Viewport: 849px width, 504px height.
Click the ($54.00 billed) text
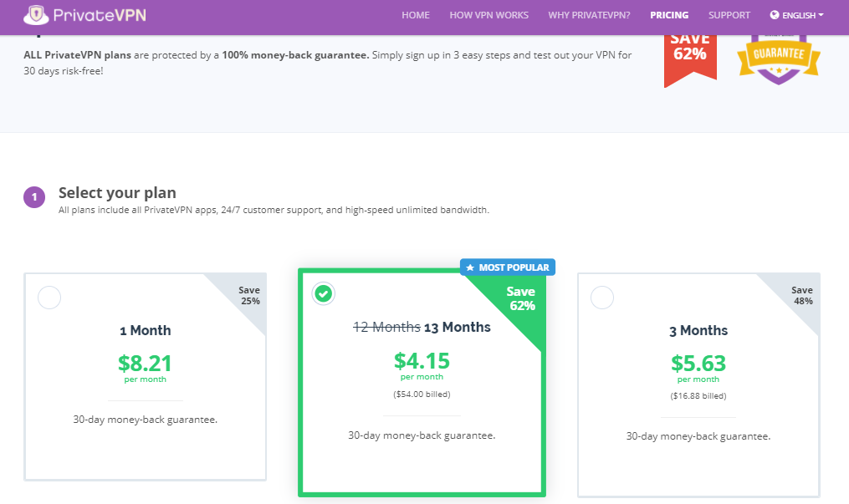click(x=422, y=395)
